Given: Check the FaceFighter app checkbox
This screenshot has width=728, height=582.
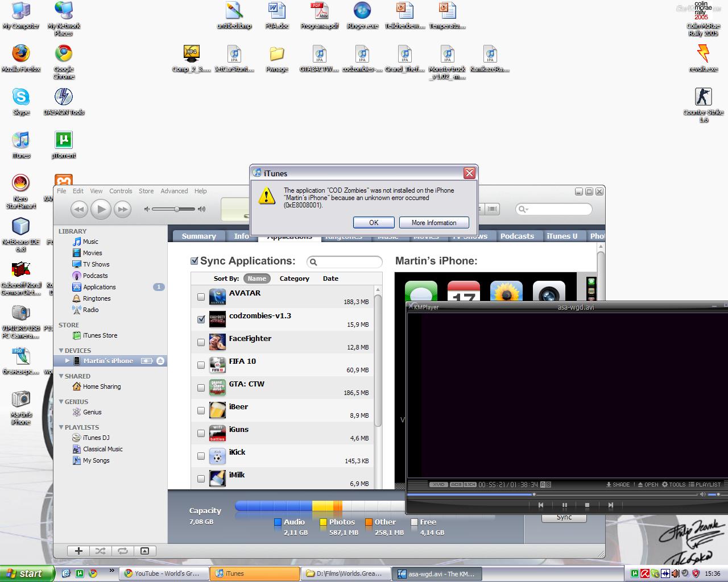Looking at the screenshot, I should tap(201, 342).
